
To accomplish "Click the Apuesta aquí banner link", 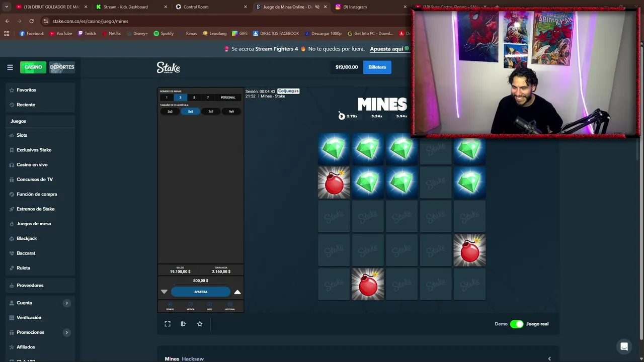I will pyautogui.click(x=386, y=49).
